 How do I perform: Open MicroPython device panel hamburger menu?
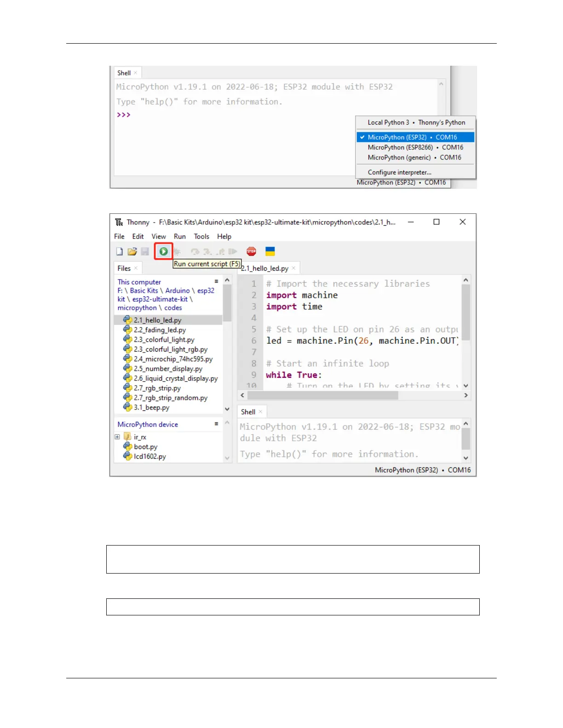click(x=216, y=424)
